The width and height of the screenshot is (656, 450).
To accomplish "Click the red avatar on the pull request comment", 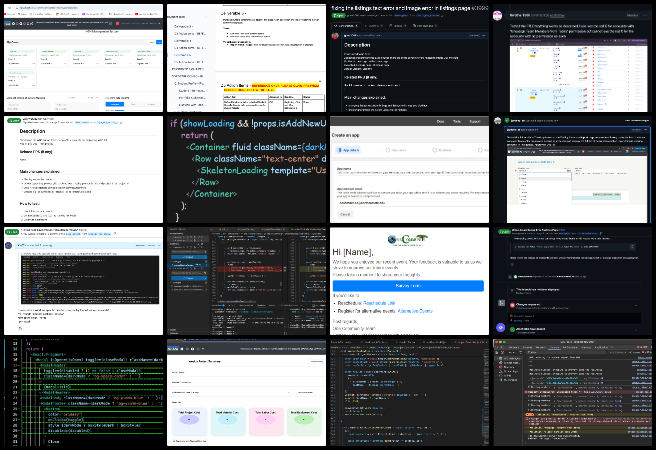I will 337,35.
